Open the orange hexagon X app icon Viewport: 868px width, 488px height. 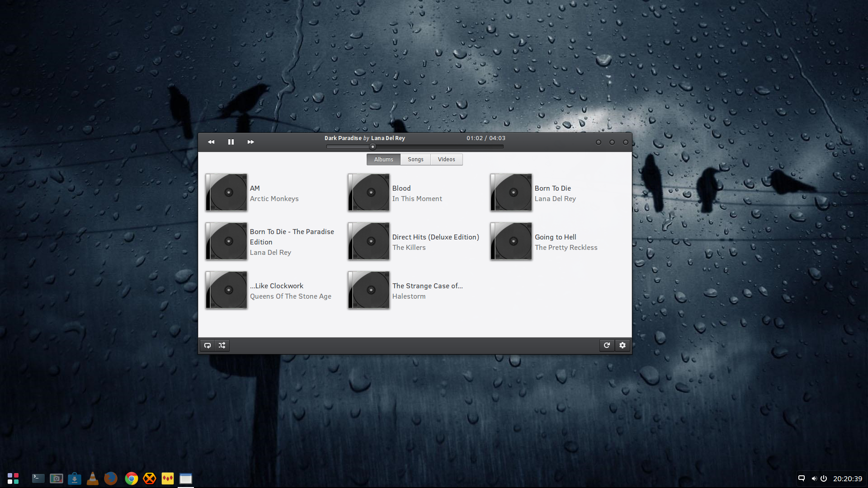click(150, 479)
